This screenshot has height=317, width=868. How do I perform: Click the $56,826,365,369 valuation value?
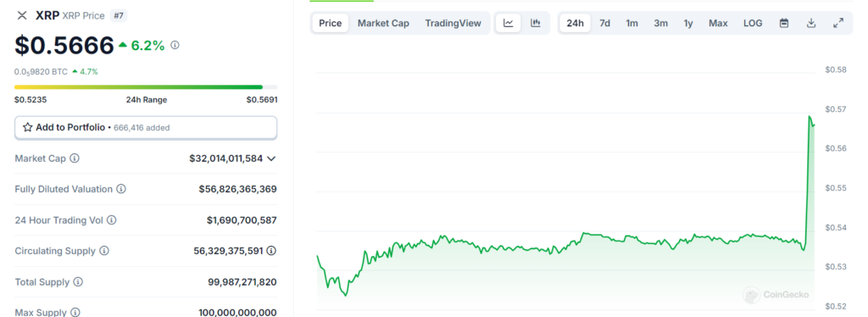[x=238, y=189]
